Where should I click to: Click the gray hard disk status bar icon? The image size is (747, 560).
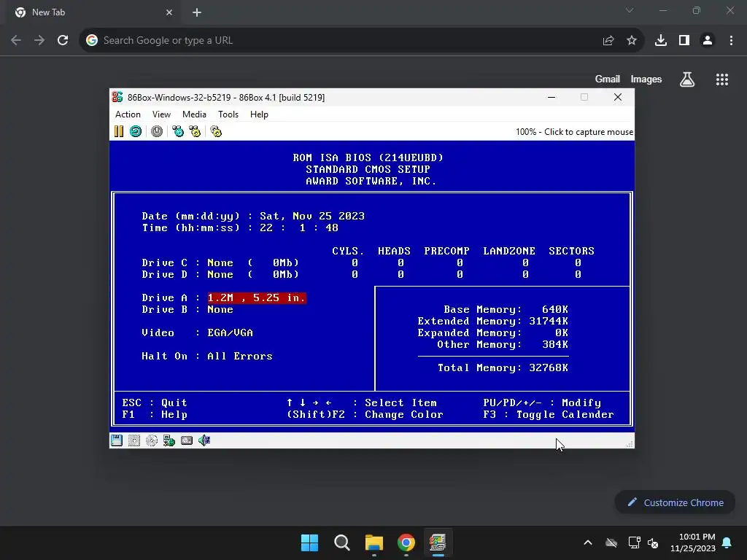point(187,440)
